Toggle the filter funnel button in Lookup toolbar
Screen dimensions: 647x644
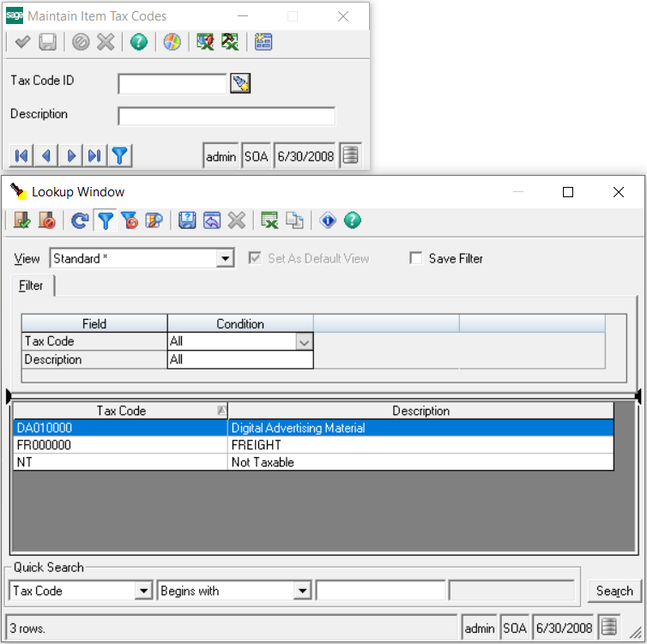(105, 221)
